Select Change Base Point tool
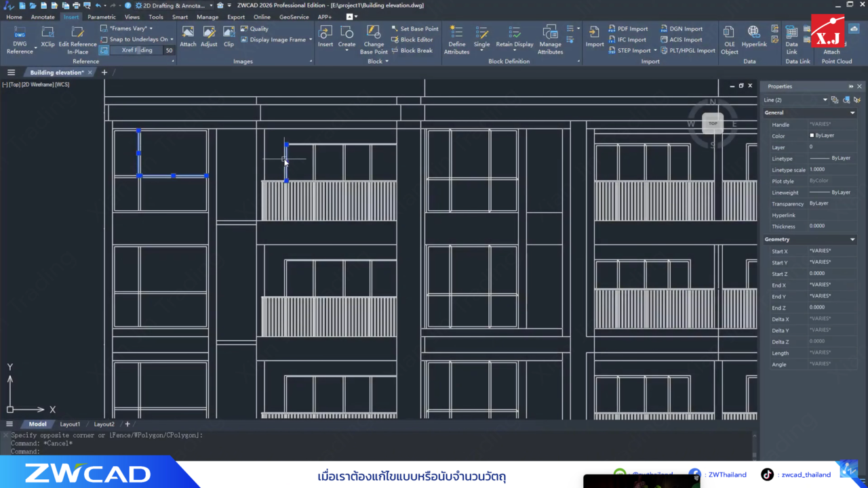This screenshot has width=868, height=488. click(x=374, y=40)
